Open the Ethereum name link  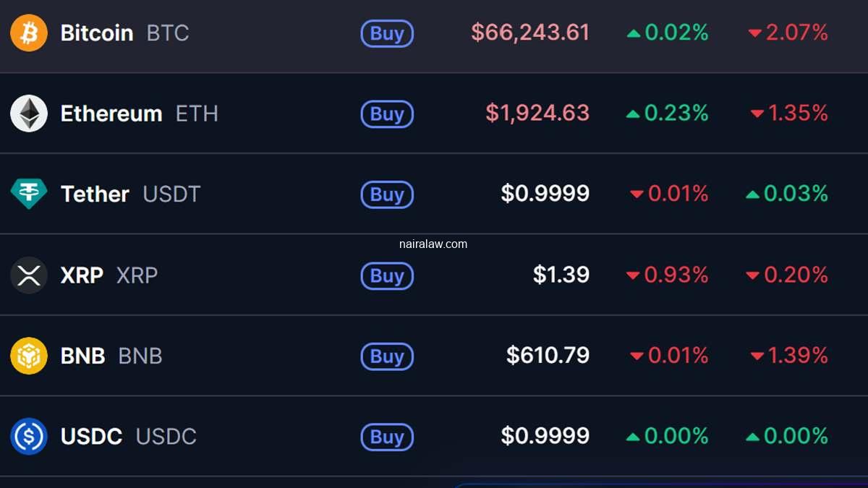111,114
